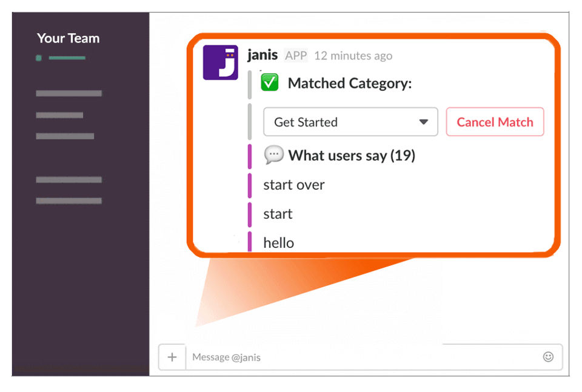Cancel the matched category

point(495,122)
